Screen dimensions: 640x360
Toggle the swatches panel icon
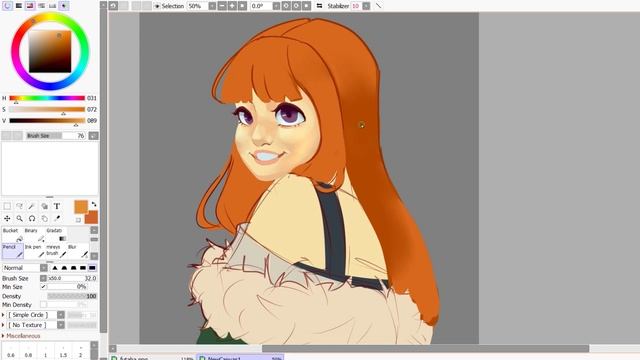(x=52, y=6)
